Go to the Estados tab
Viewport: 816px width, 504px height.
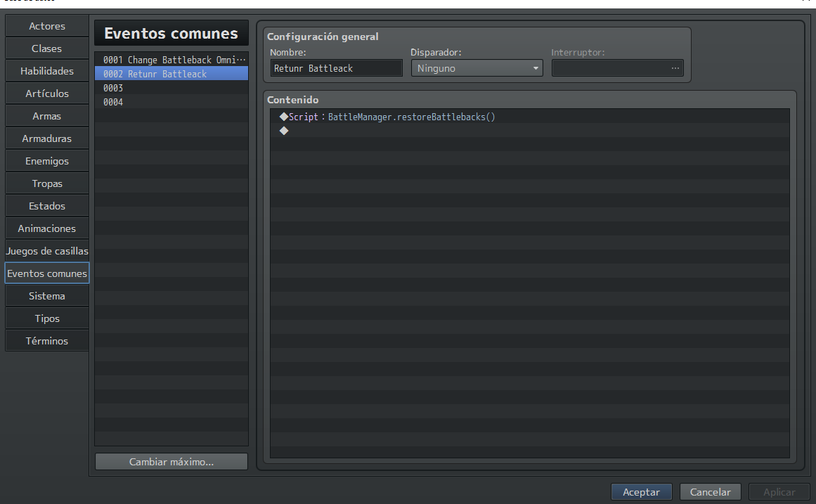click(47, 206)
